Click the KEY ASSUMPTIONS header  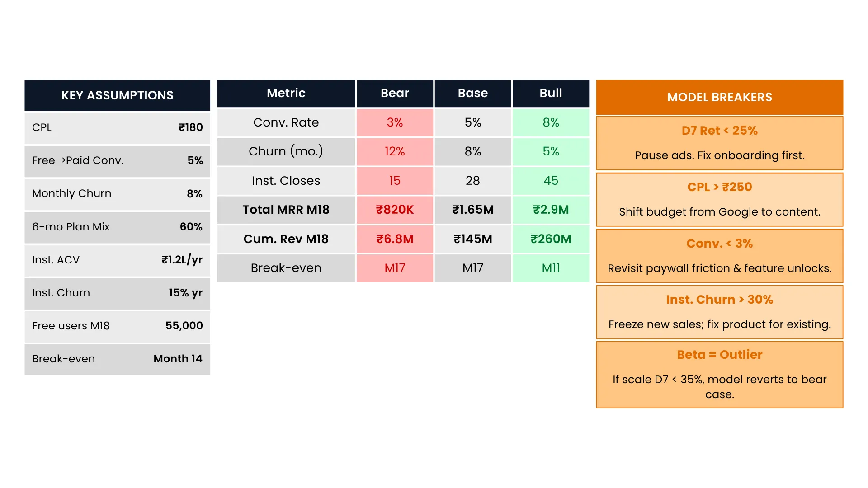(117, 95)
